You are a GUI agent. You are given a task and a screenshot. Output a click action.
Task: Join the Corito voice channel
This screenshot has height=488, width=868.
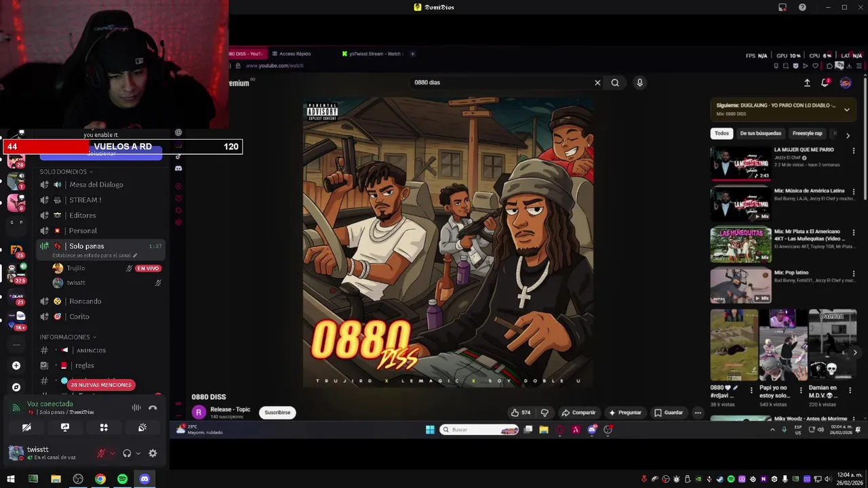(100, 317)
